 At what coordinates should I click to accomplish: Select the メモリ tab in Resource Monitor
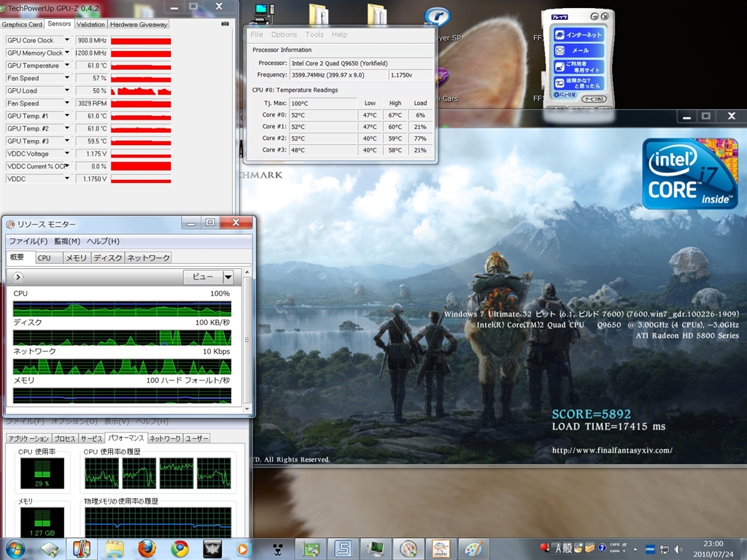tap(76, 257)
